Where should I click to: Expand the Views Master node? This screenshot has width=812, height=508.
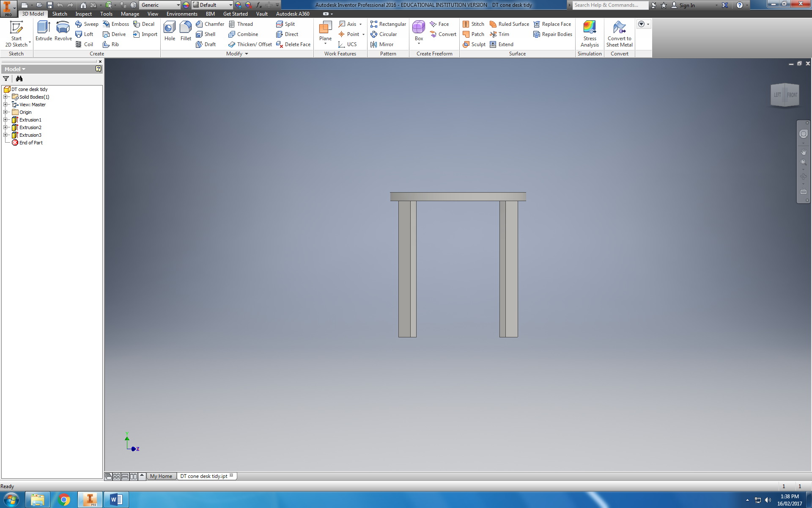[5, 104]
